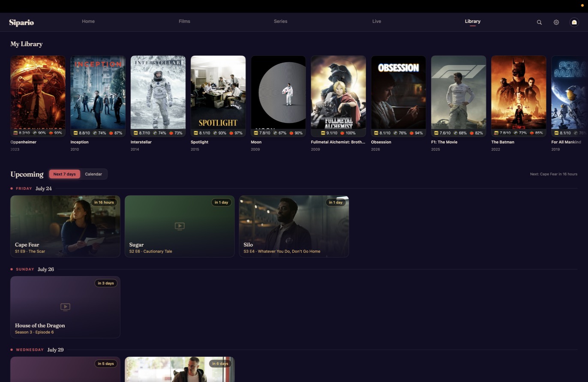Switch to the Live tab
588x382 pixels.
(x=377, y=21)
